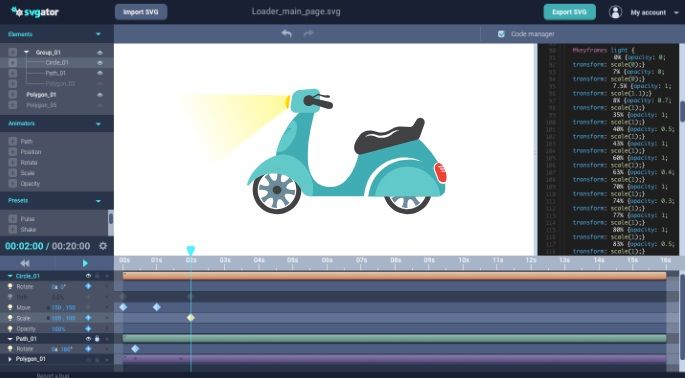This screenshot has height=378, width=685.
Task: Collapse the Group_01 tree node
Action: click(27, 52)
